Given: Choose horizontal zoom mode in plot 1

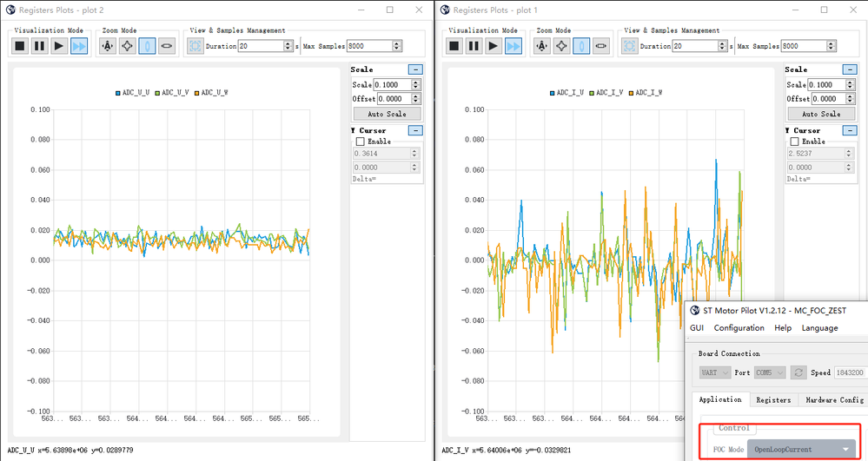Looking at the screenshot, I should [600, 46].
